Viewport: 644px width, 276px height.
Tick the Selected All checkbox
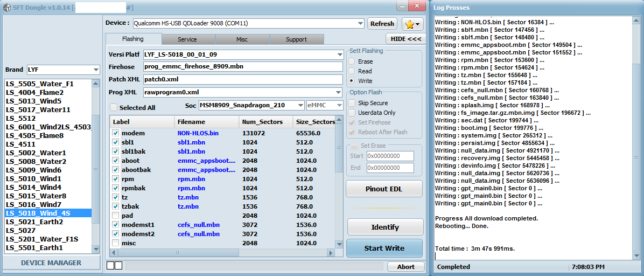click(x=114, y=108)
